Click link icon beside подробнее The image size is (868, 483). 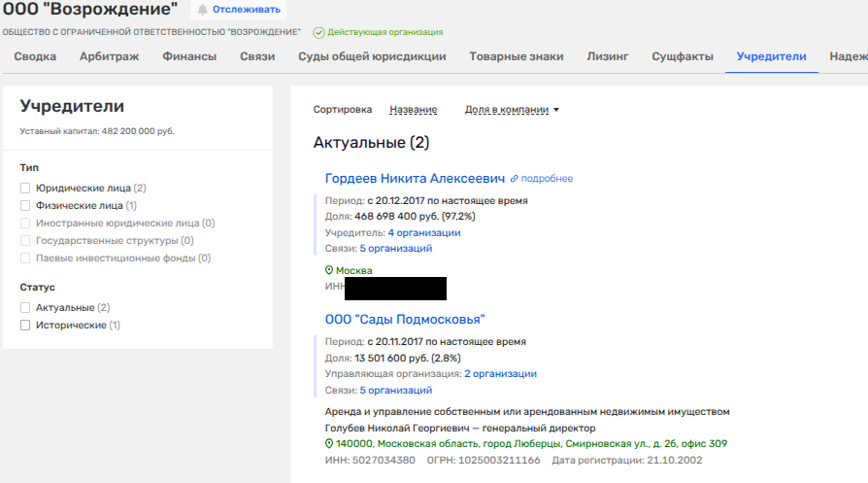515,179
